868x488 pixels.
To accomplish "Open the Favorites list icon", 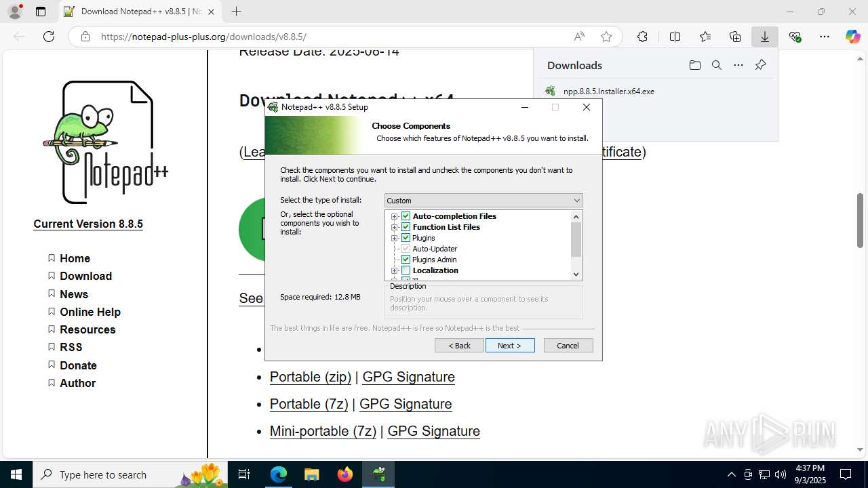I will [x=705, y=37].
